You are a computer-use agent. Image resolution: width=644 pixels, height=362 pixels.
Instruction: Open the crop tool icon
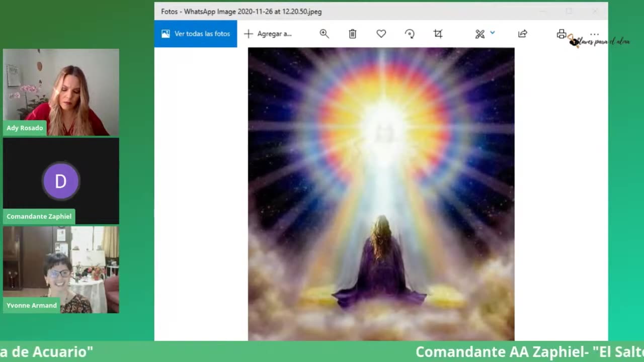438,34
